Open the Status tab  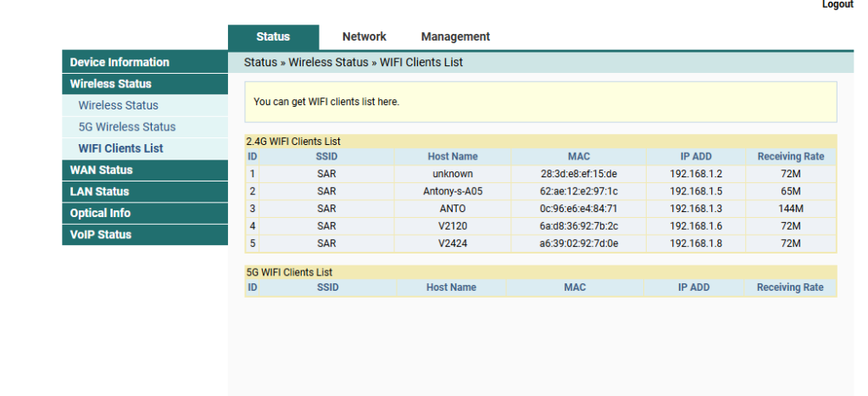pyautogui.click(x=273, y=36)
